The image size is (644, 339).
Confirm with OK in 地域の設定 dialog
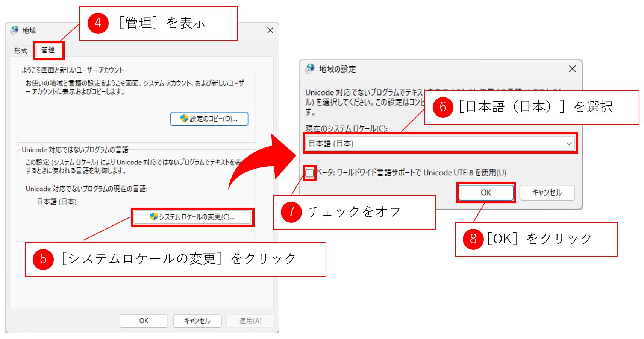[486, 193]
